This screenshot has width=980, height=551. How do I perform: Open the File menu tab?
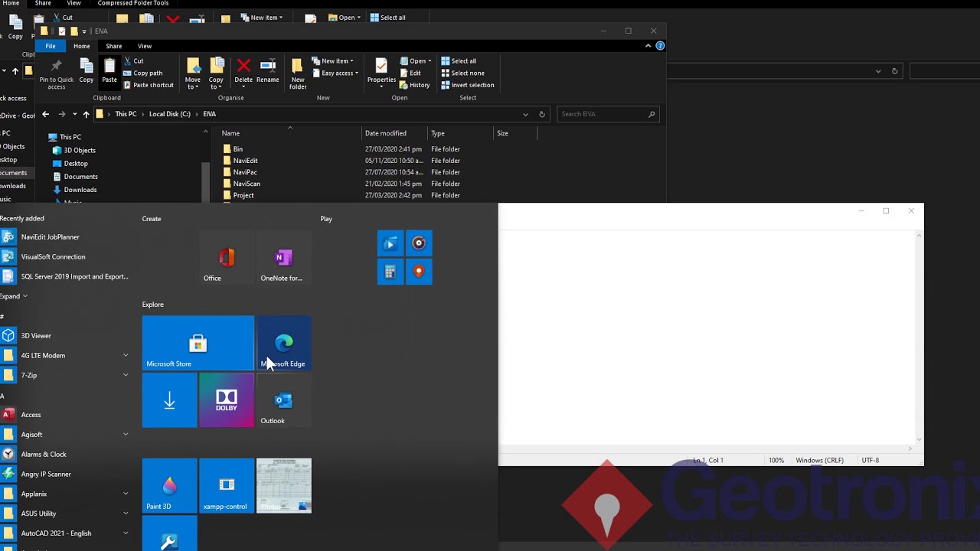coord(50,46)
